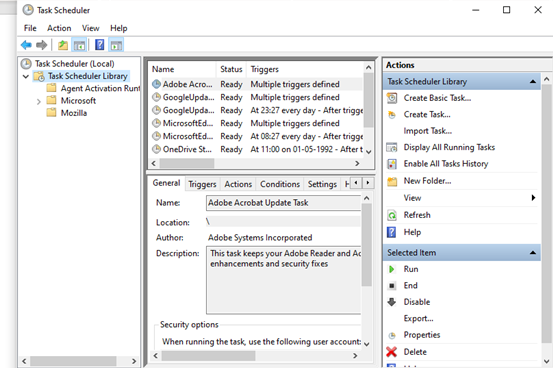Click the green Refresh icon
Viewport: 553px width, 368px height.
[392, 215]
